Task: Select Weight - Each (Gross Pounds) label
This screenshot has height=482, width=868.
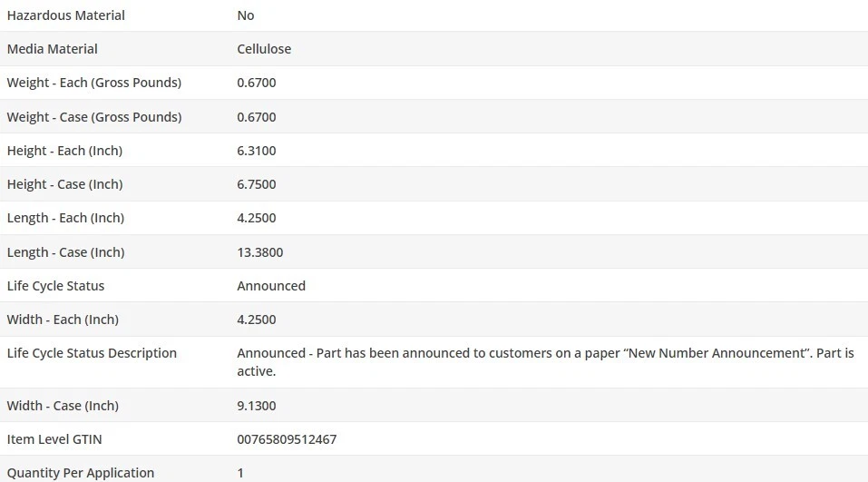Action: (x=94, y=83)
